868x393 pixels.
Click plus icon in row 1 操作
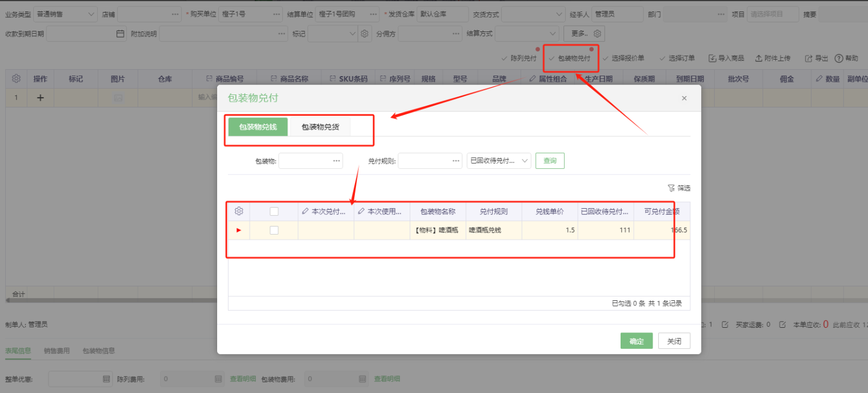(40, 98)
